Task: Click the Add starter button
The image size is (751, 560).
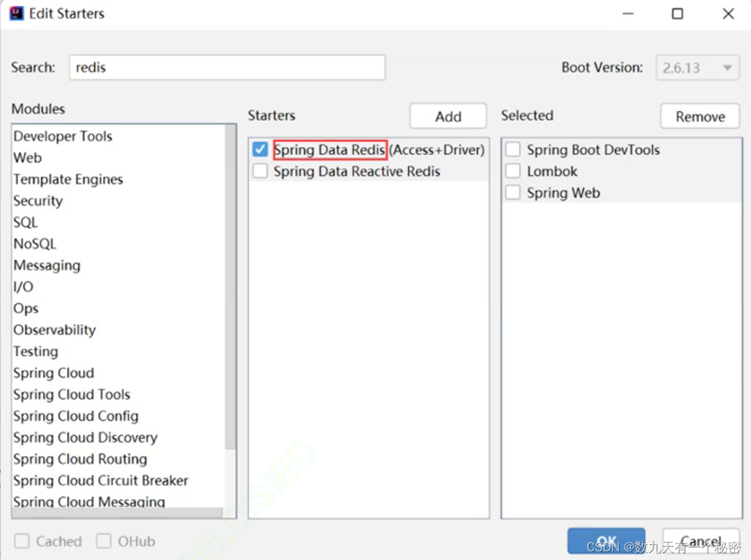Action: click(x=448, y=117)
